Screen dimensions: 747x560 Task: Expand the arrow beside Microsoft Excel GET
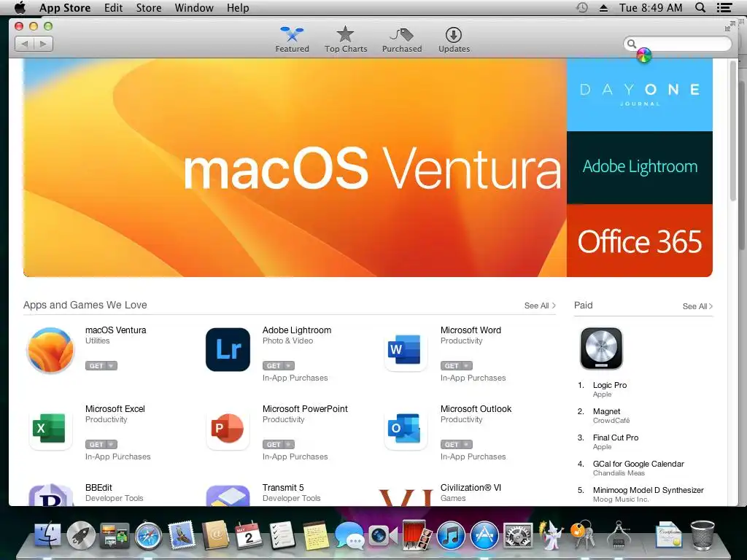pyautogui.click(x=112, y=444)
